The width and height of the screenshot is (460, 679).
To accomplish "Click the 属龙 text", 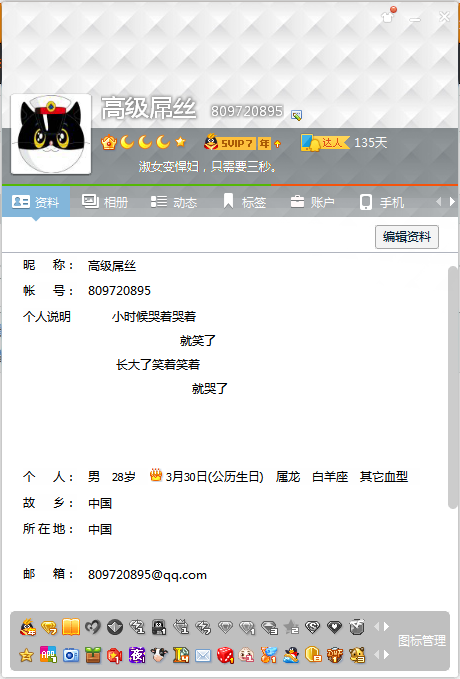I will tap(288, 477).
